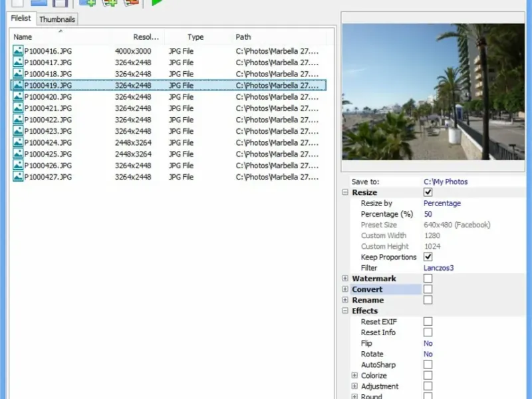The height and width of the screenshot is (399, 532).
Task: Enable AutoSharp effect
Action: (428, 364)
